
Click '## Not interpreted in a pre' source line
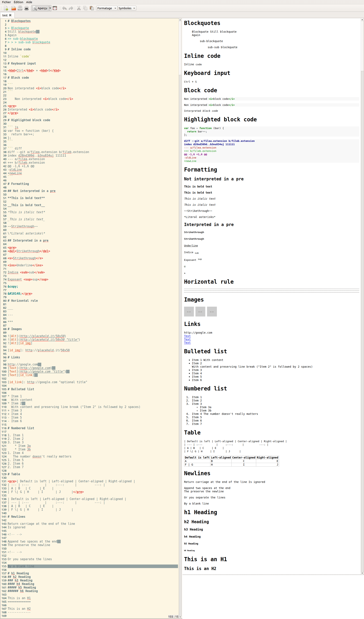click(x=31, y=191)
